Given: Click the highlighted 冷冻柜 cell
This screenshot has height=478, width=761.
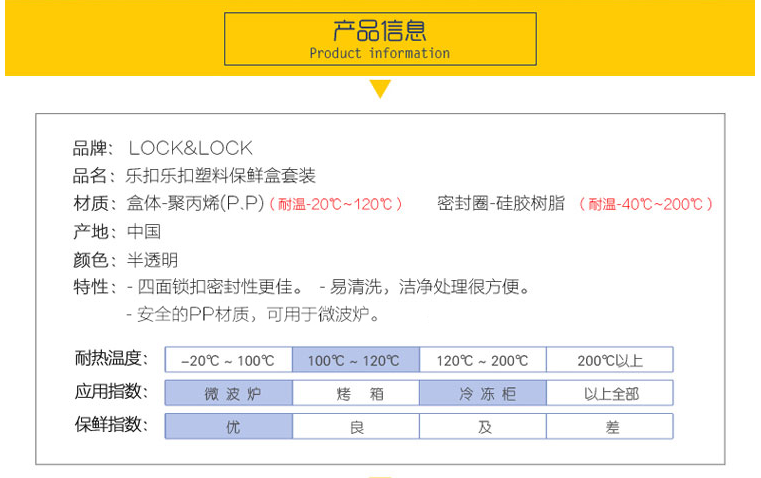Looking at the screenshot, I should 483,393.
